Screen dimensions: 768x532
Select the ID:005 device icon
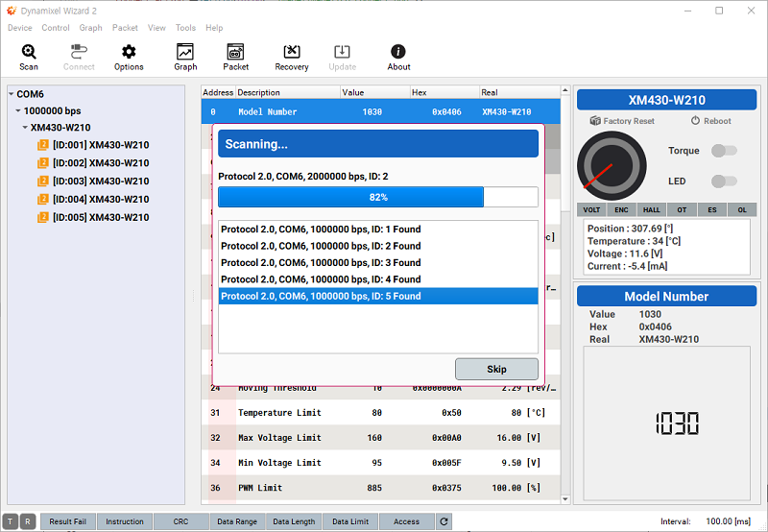click(x=43, y=217)
